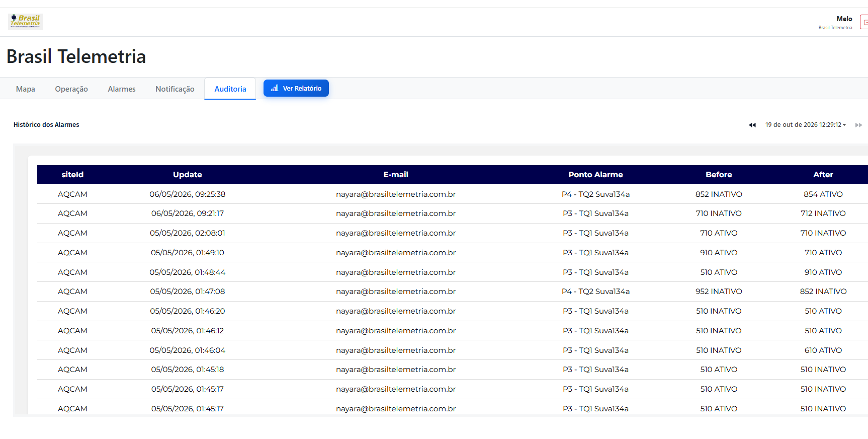This screenshot has height=439, width=868.
Task: Go to the Notificação tab
Action: click(x=175, y=89)
